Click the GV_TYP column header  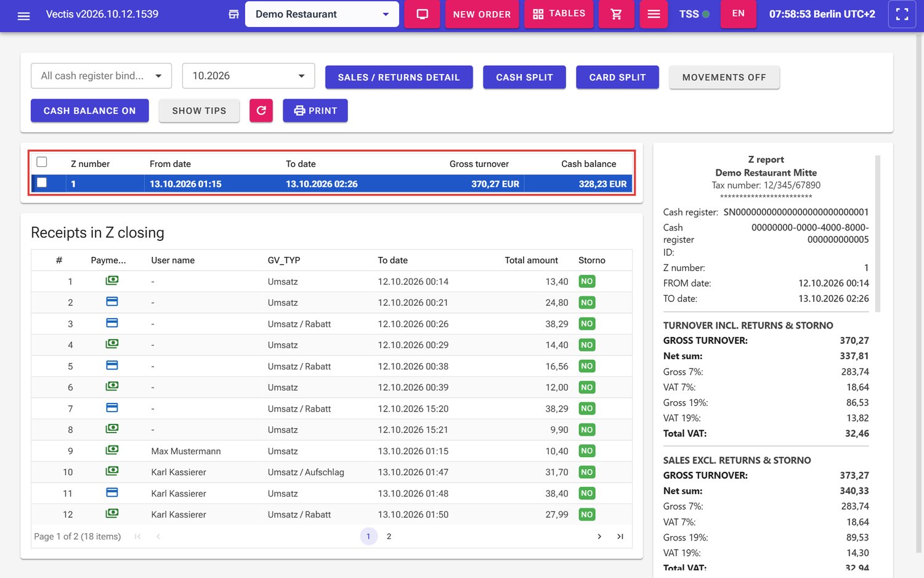click(x=284, y=260)
